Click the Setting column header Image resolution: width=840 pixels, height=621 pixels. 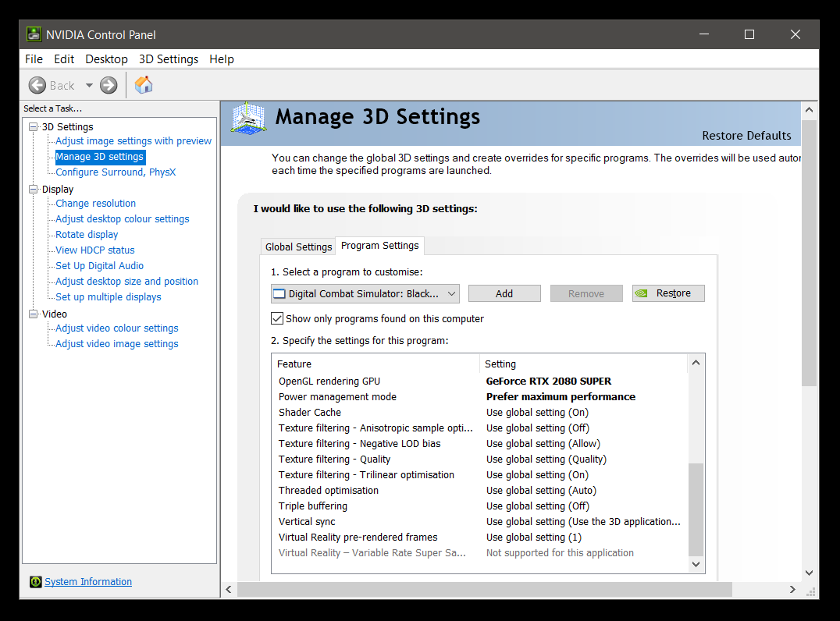point(584,364)
